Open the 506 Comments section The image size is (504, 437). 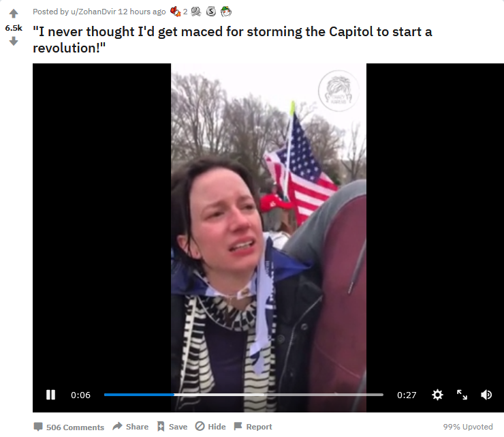coord(69,427)
